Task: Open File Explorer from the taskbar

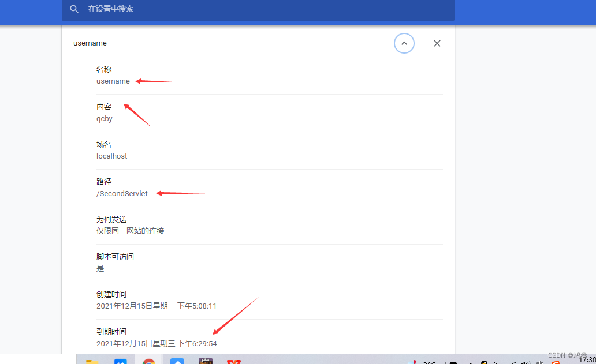Action: click(92, 361)
